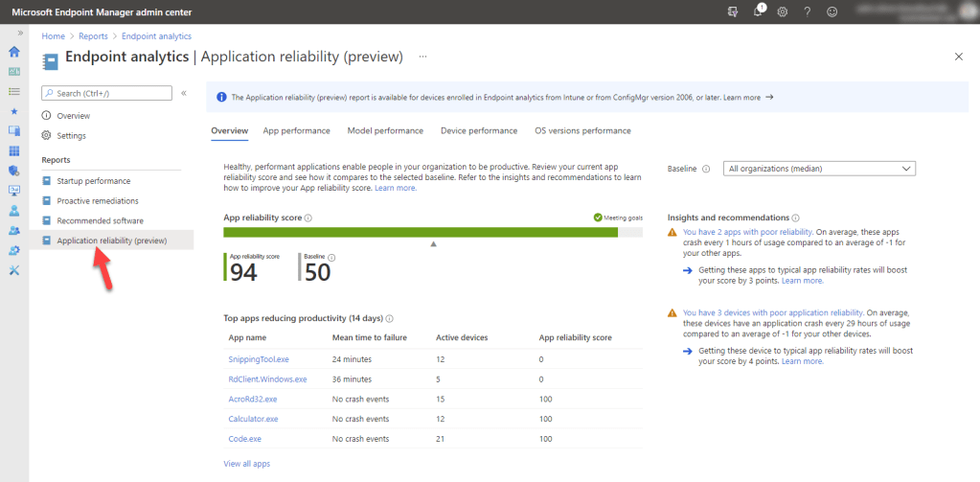Click info icon next to Top apps reducing productivity
The image size is (980, 482).
pos(390,318)
